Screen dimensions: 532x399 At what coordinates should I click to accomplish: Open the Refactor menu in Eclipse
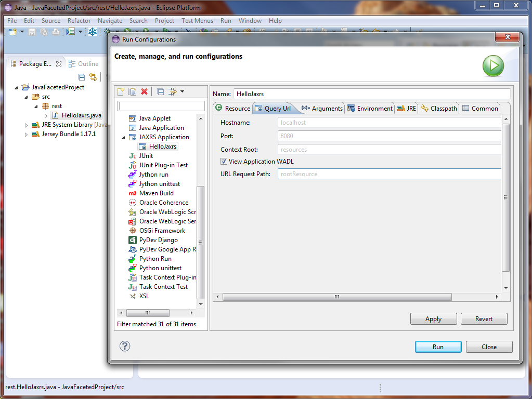pos(79,21)
